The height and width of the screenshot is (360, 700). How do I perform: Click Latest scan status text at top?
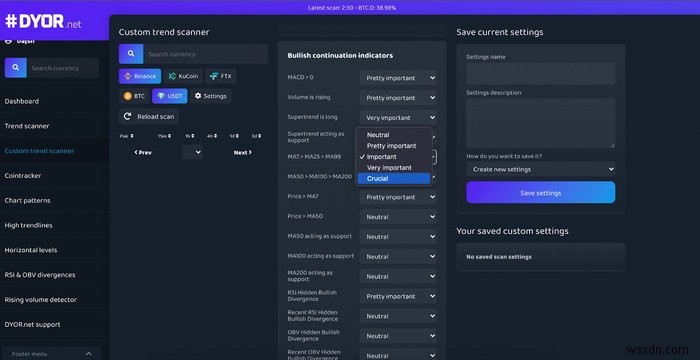352,8
